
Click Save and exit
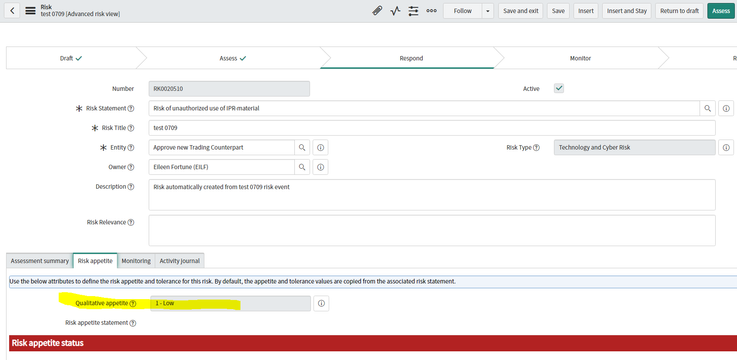521,11
